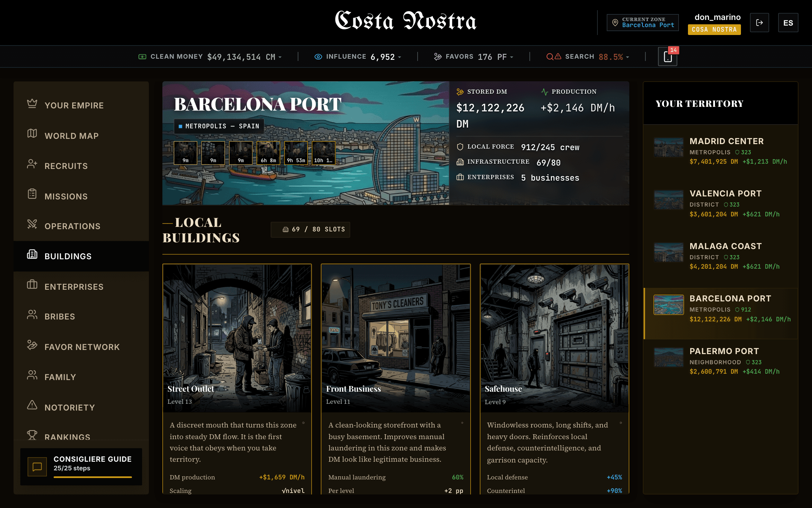The height and width of the screenshot is (508, 812).
Task: Open the Street Outlet building card
Action: pyautogui.click(x=237, y=379)
